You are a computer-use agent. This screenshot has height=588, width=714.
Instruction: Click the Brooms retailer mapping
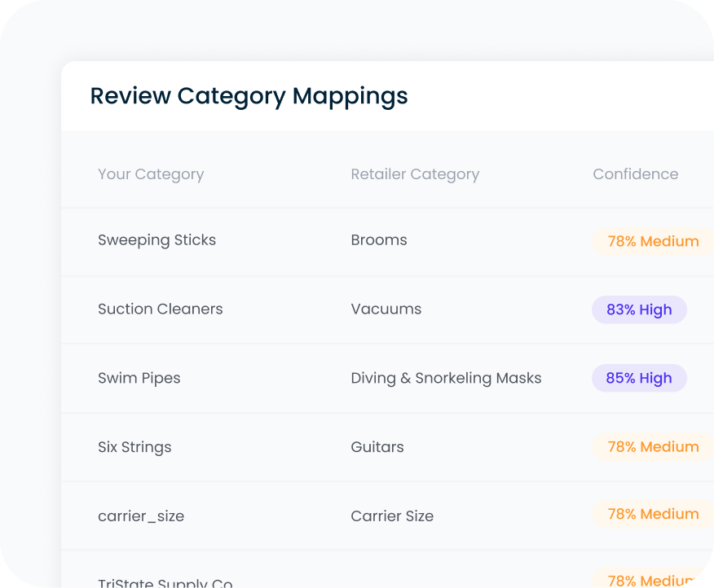(x=378, y=239)
